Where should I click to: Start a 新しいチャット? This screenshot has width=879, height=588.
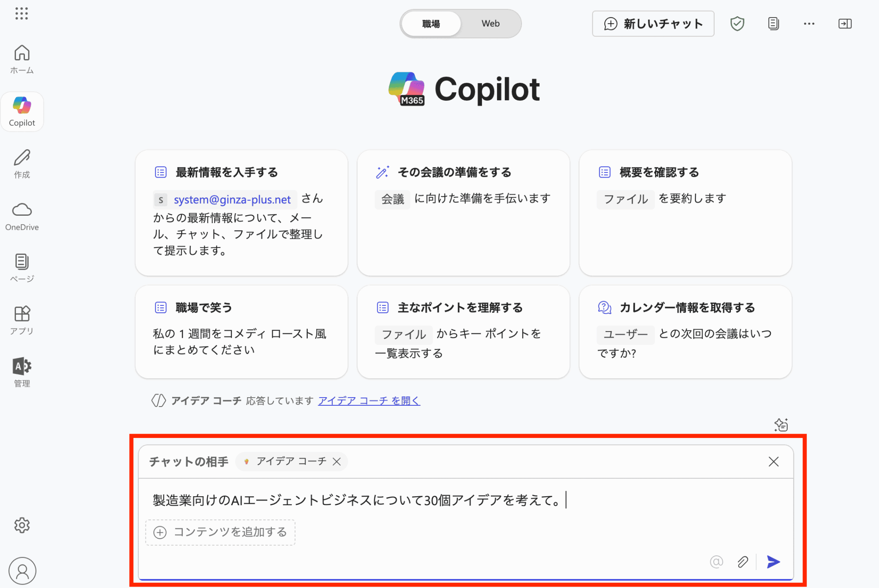[x=653, y=24]
